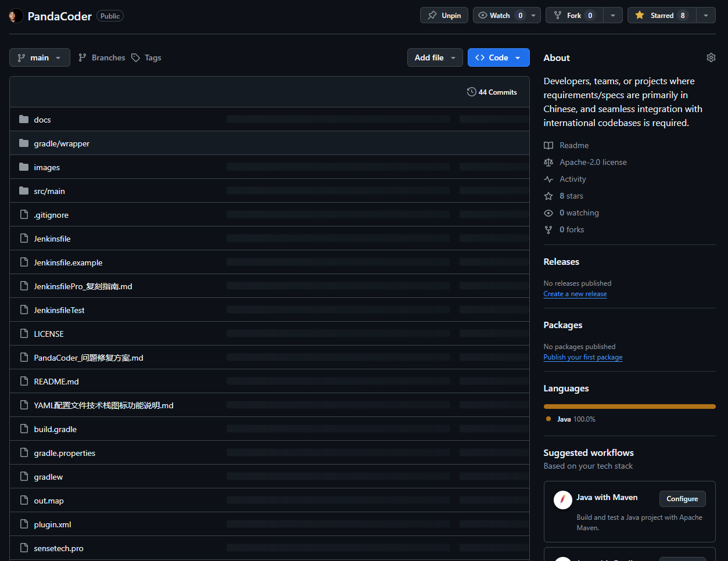The width and height of the screenshot is (728, 561).
Task: Click the eye icon beside 0 watching
Action: (x=548, y=213)
